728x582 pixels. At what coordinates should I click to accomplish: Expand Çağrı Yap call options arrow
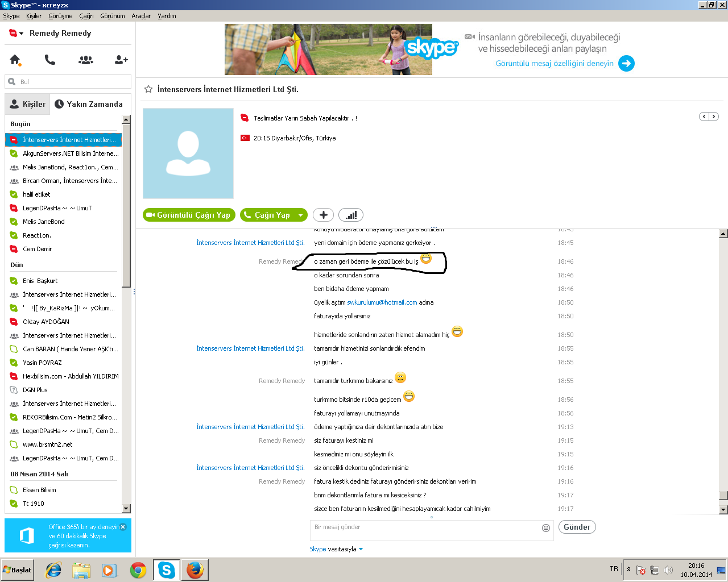point(300,215)
